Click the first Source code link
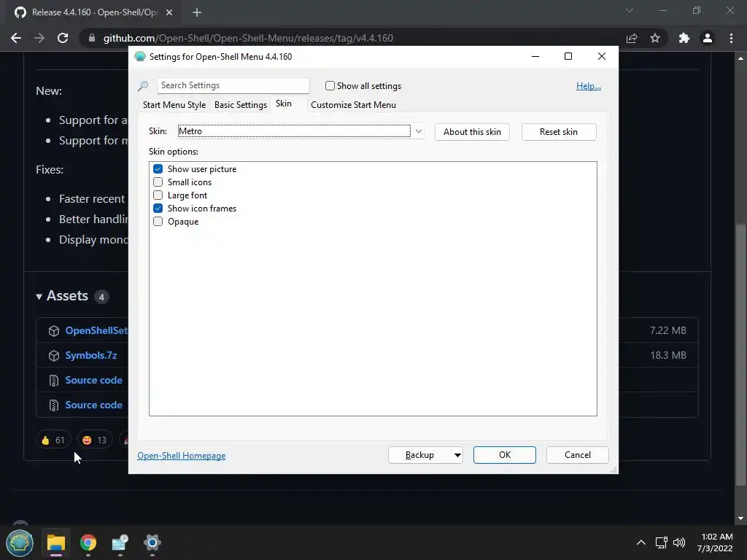 click(x=94, y=380)
